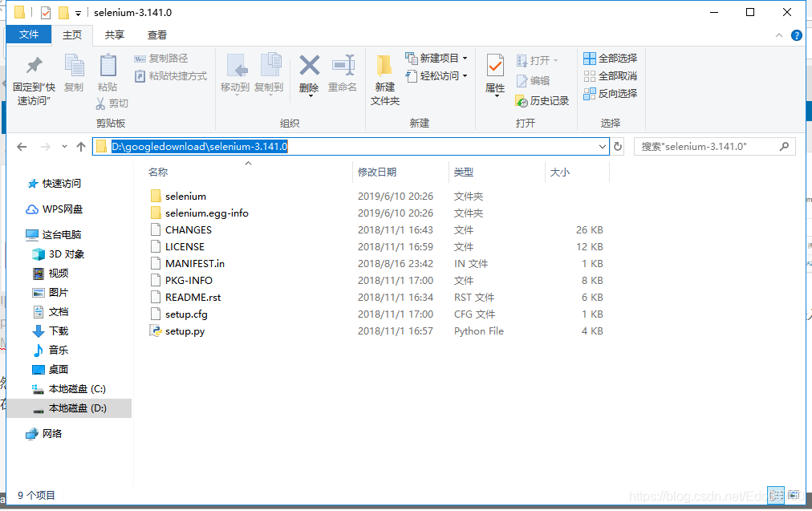Open Videos (视频) in the sidebar

click(x=51, y=274)
